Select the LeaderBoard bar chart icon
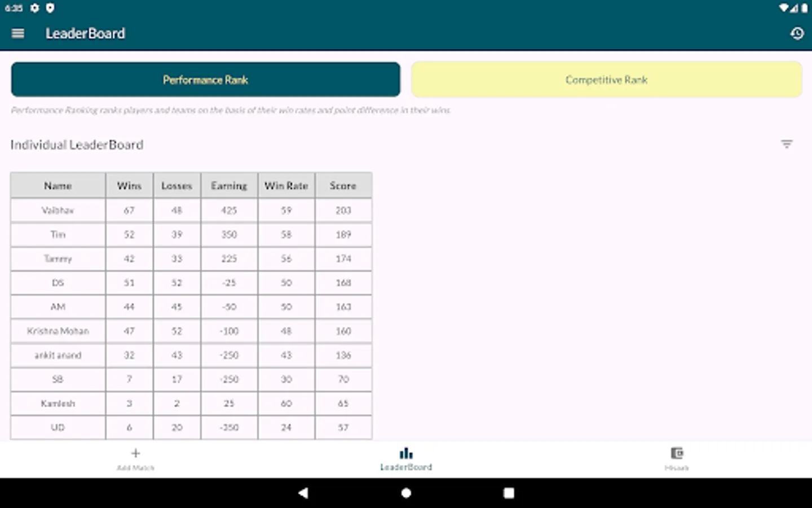 point(406,453)
